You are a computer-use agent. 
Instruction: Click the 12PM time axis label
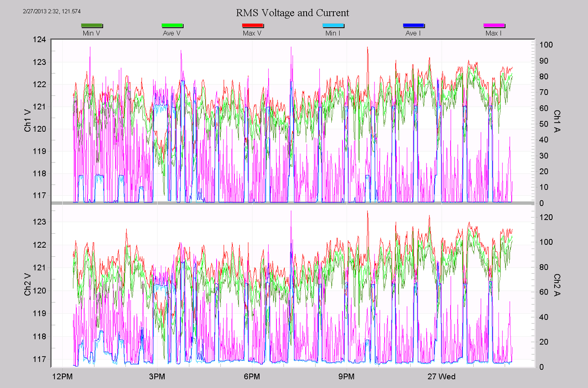62,376
